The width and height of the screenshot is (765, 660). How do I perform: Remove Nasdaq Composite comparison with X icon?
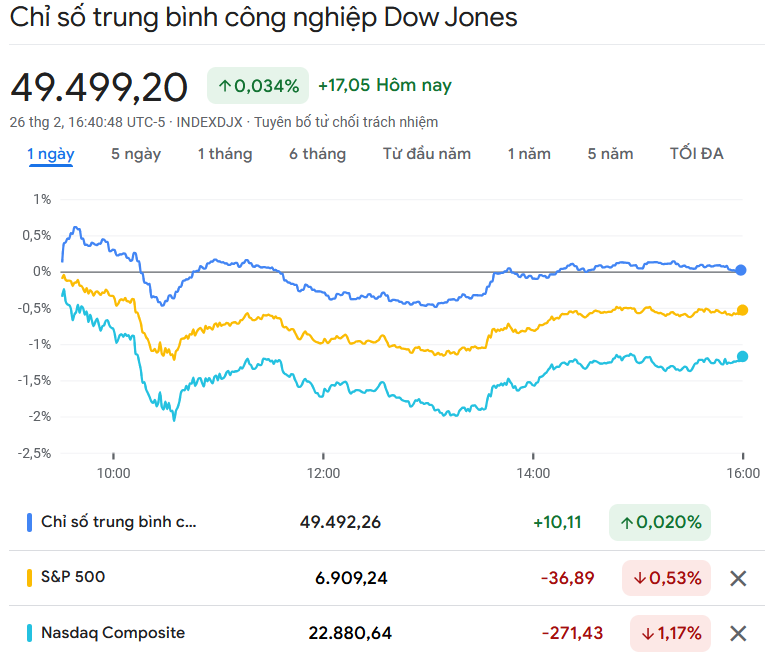click(738, 633)
